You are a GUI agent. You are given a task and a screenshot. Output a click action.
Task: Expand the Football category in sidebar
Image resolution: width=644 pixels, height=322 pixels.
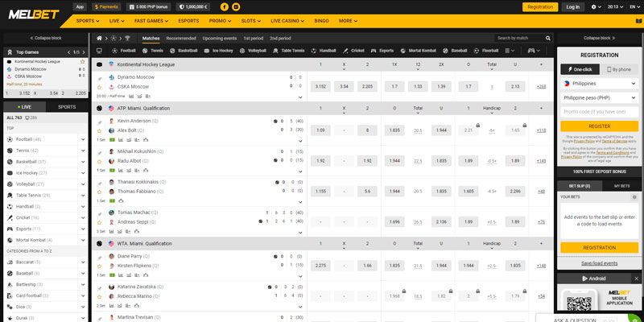(x=83, y=139)
